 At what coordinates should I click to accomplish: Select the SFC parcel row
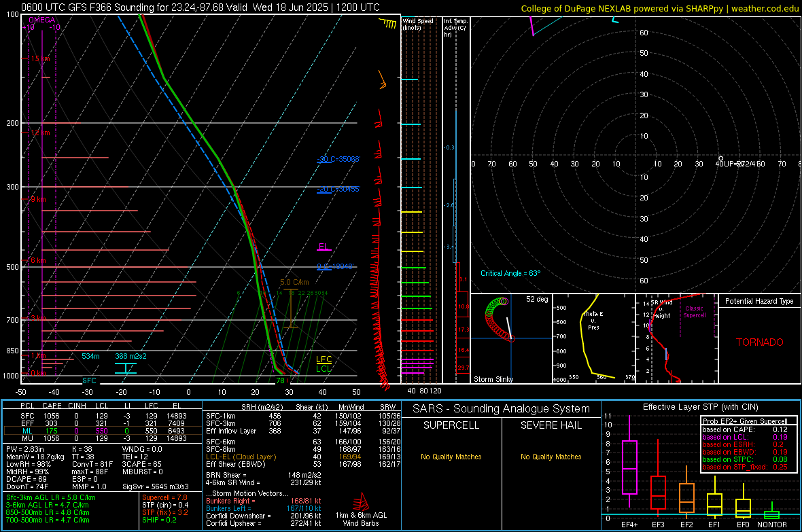[x=103, y=416]
